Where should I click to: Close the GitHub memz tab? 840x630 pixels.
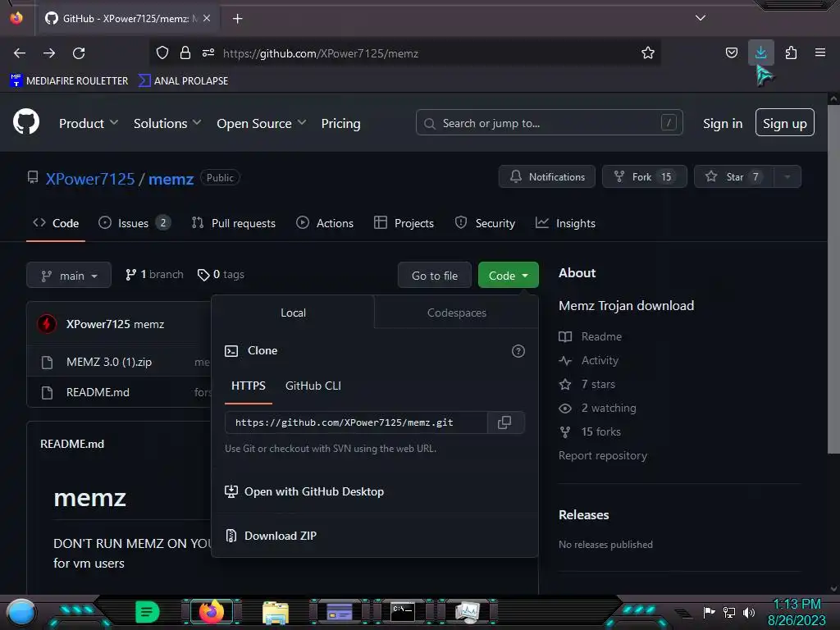click(x=207, y=18)
